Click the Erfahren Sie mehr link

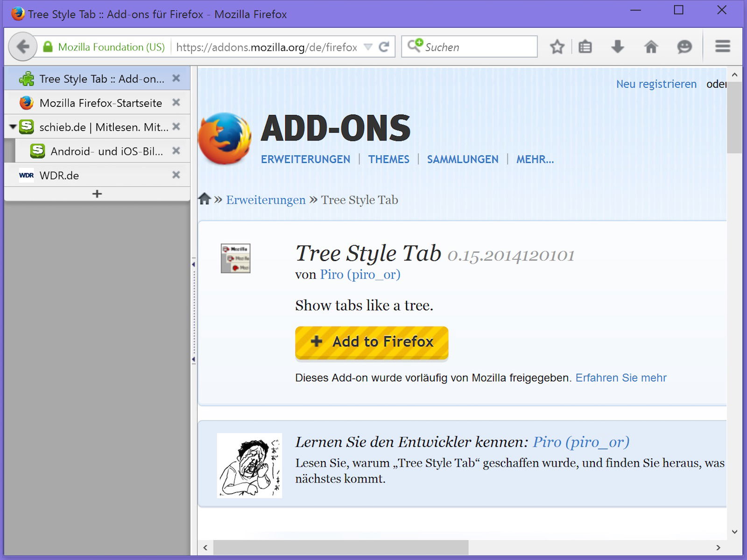click(x=621, y=378)
